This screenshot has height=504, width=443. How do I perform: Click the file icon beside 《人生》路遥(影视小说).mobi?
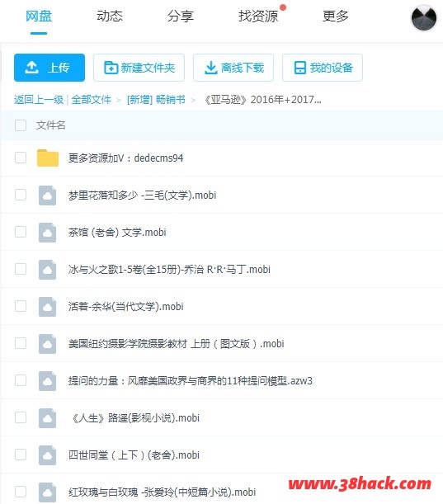pyautogui.click(x=47, y=418)
